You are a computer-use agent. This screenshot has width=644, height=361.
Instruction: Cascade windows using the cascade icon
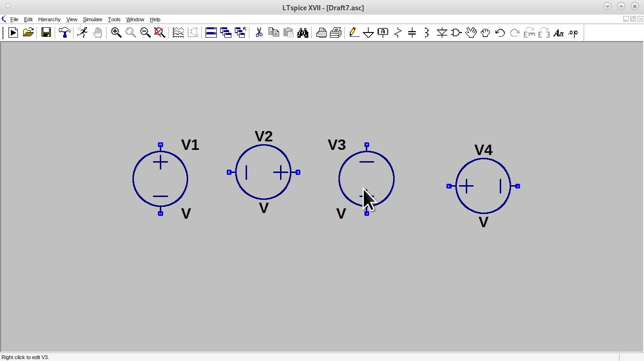point(226,33)
